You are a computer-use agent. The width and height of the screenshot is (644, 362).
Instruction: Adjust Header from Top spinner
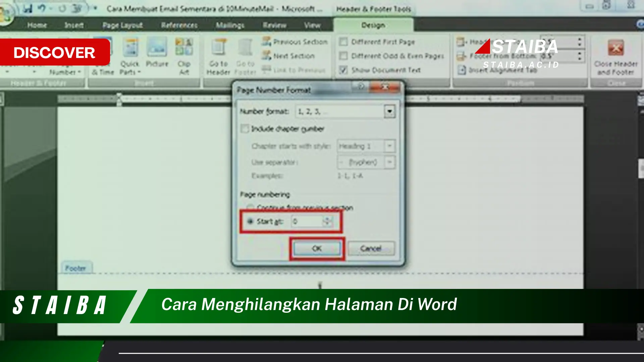pyautogui.click(x=579, y=42)
